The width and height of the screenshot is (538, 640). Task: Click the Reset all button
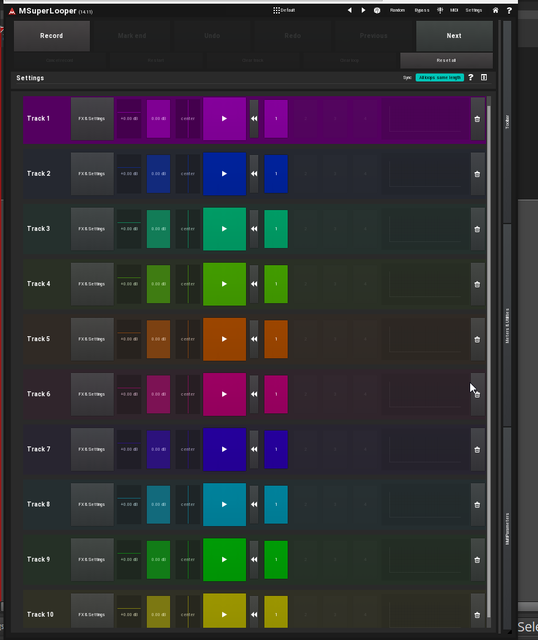tap(447, 60)
